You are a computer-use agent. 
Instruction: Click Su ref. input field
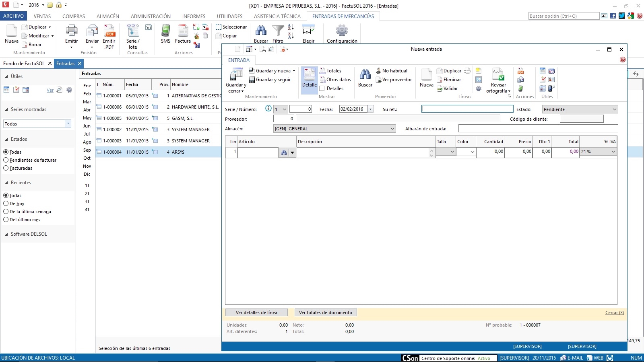coord(467,109)
